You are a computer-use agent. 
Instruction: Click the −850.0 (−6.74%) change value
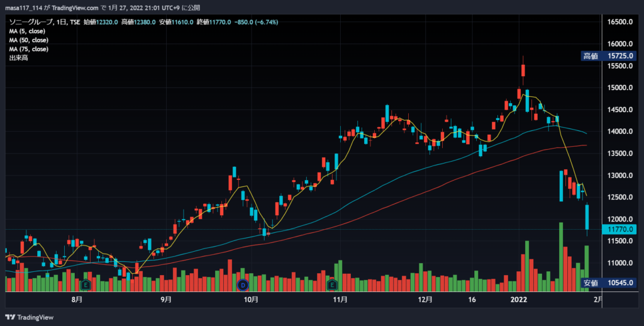255,22
